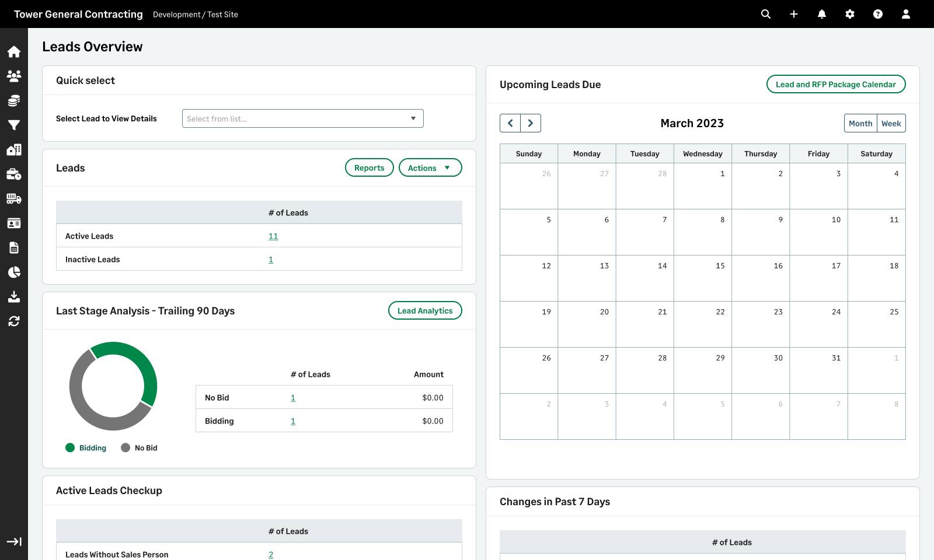Viewport: 934px width, 560px height.
Task: Open notifications bell icon
Action: [x=822, y=14]
